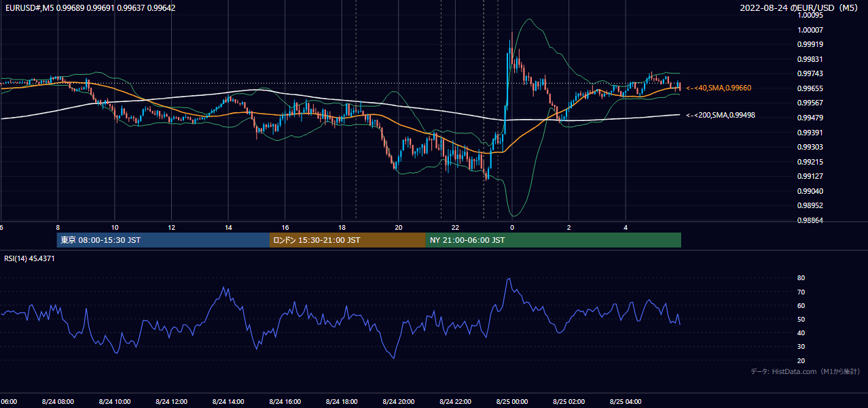Click price axis level 0.99127
The width and height of the screenshot is (868, 408).
pos(811,176)
